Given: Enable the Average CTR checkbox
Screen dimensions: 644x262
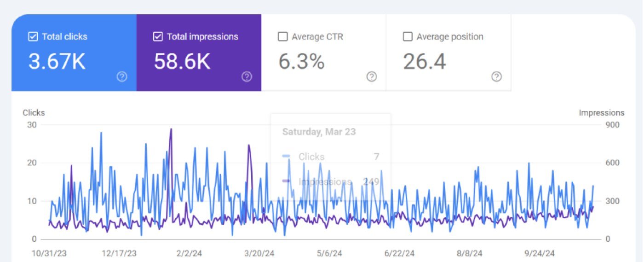Looking at the screenshot, I should (x=283, y=37).
